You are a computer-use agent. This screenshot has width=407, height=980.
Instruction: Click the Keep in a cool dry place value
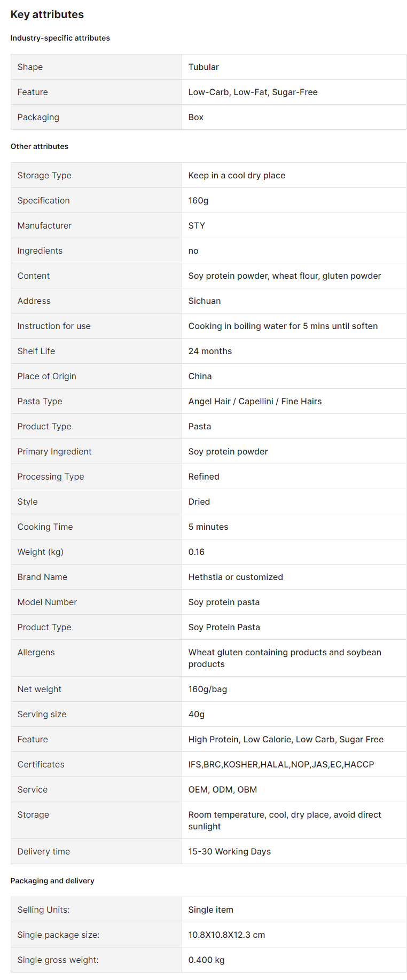[237, 175]
